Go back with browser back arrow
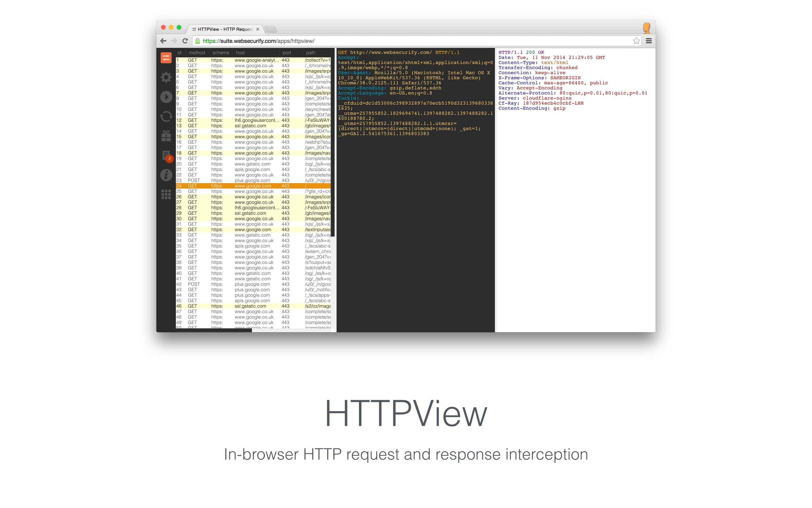 164,41
